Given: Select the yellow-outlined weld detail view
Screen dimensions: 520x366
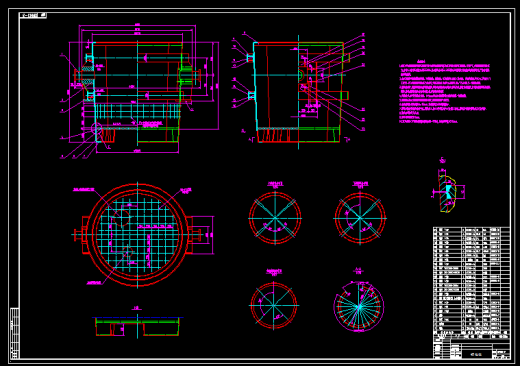Looking at the screenshot, I should [x=448, y=189].
